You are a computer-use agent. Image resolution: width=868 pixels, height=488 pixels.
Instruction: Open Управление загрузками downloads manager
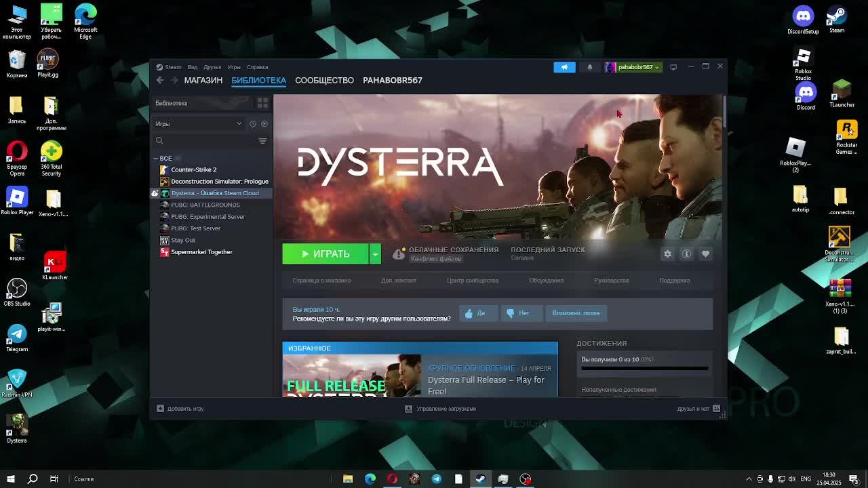[x=441, y=409]
